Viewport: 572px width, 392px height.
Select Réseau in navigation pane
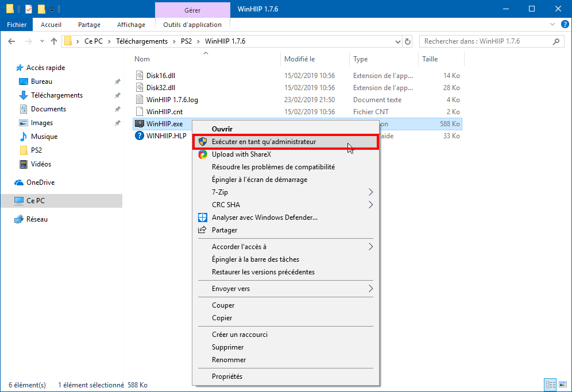[x=37, y=219]
